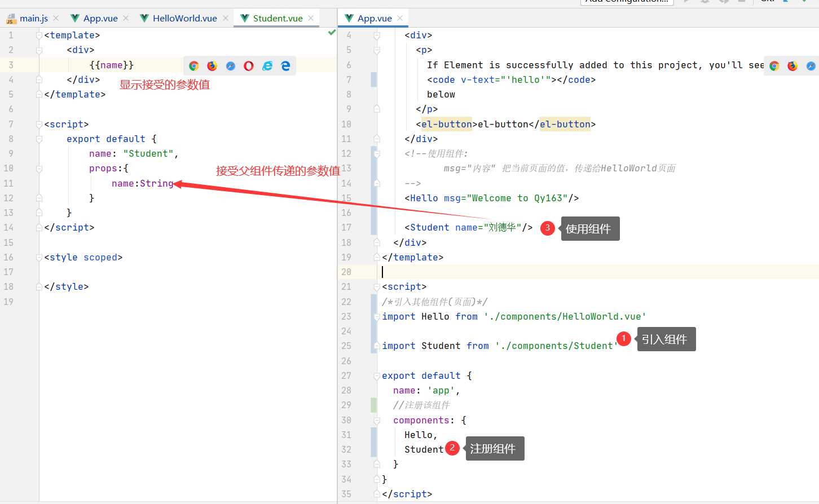
Task: Open in Opera from Student.vue browser bar
Action: [249, 66]
